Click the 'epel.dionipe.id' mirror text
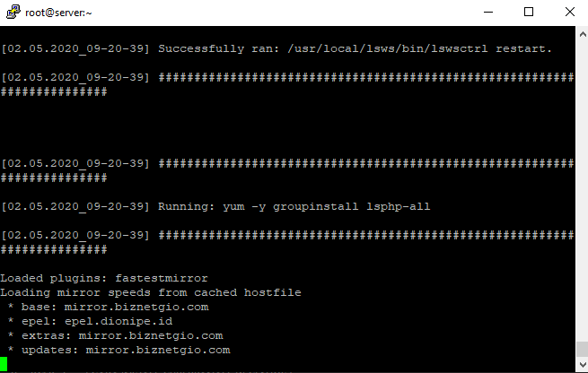This screenshot has width=588, height=373. coord(118,321)
